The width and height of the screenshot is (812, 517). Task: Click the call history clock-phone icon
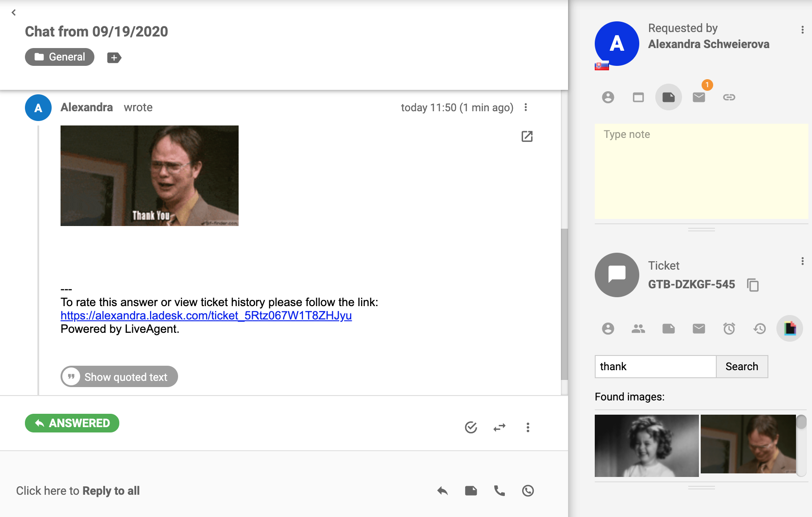tap(528, 491)
